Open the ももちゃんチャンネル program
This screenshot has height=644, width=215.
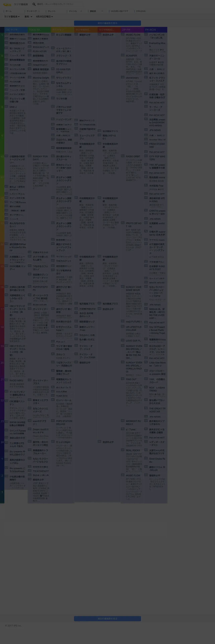pos(64,84)
